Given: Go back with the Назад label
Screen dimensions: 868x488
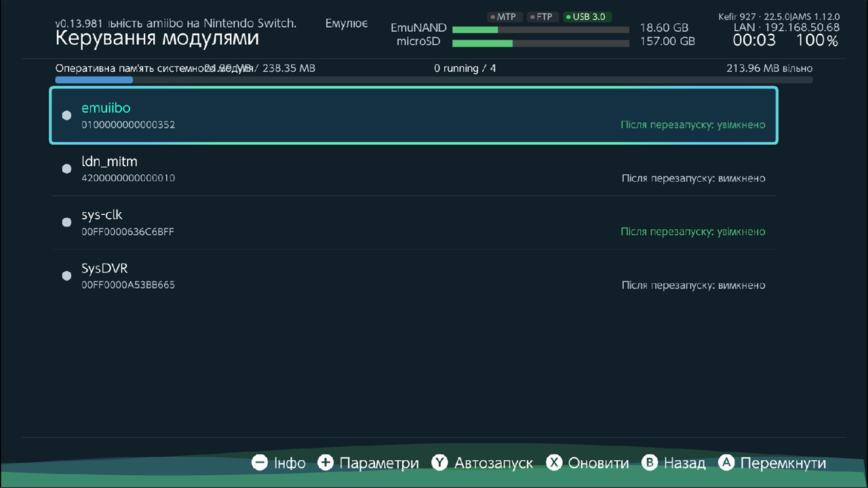Looking at the screenshot, I should [684, 464].
